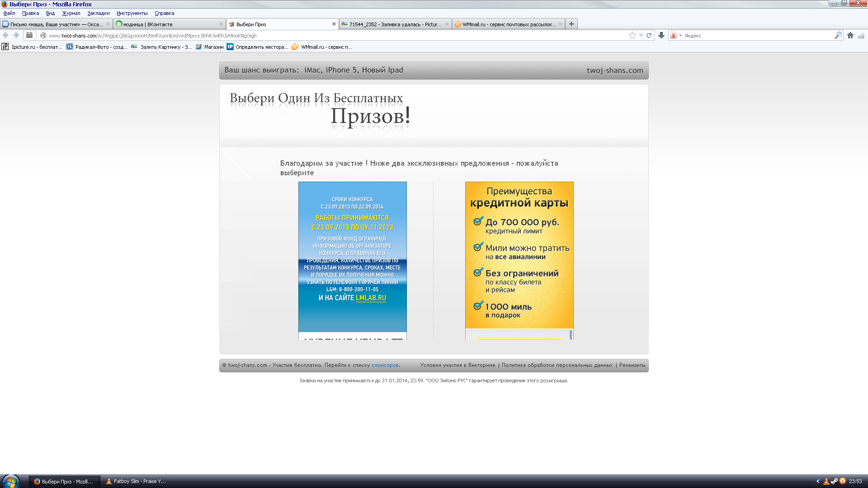Screen dimensions: 868x488
Task: Bookmark this page with the star icon
Action: click(x=632, y=35)
